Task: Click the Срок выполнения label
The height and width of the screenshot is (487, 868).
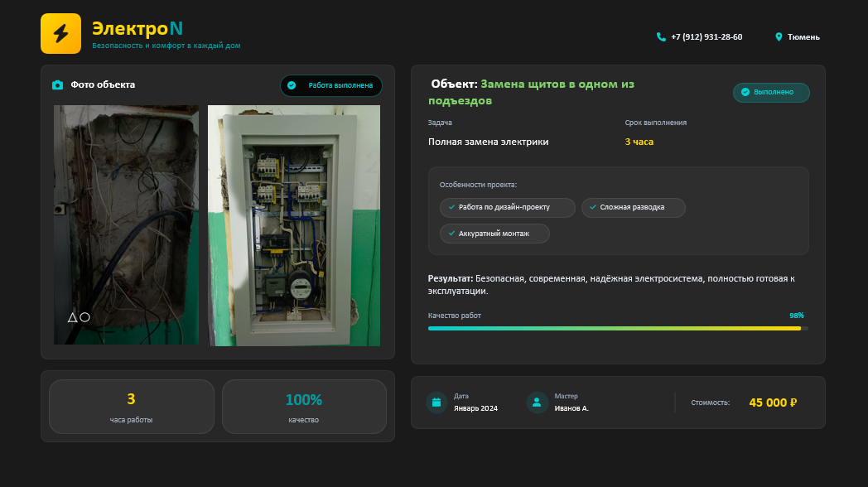Action: click(655, 123)
